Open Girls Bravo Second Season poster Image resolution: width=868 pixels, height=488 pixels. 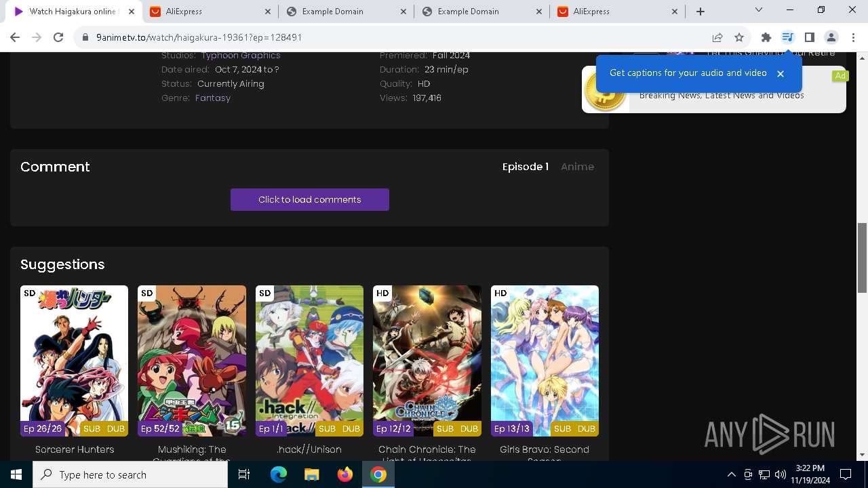point(545,361)
